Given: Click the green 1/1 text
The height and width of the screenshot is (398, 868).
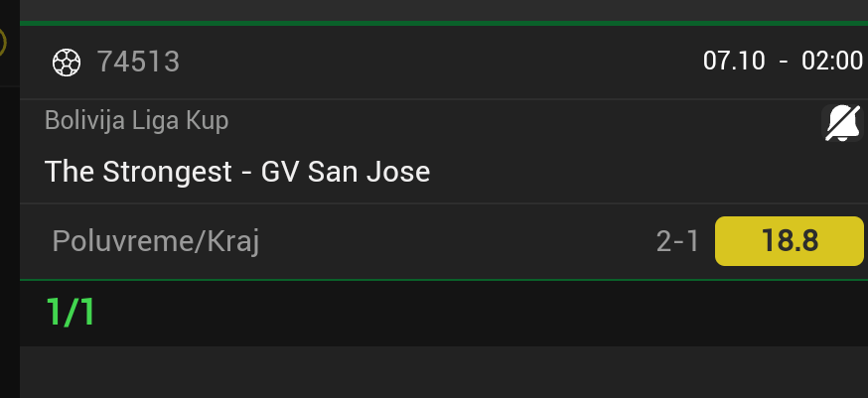Looking at the screenshot, I should 71,313.
